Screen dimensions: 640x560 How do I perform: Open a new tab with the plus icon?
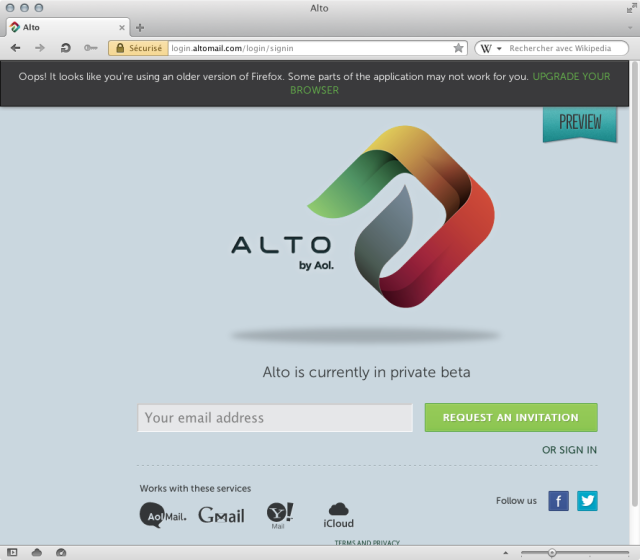[140, 28]
